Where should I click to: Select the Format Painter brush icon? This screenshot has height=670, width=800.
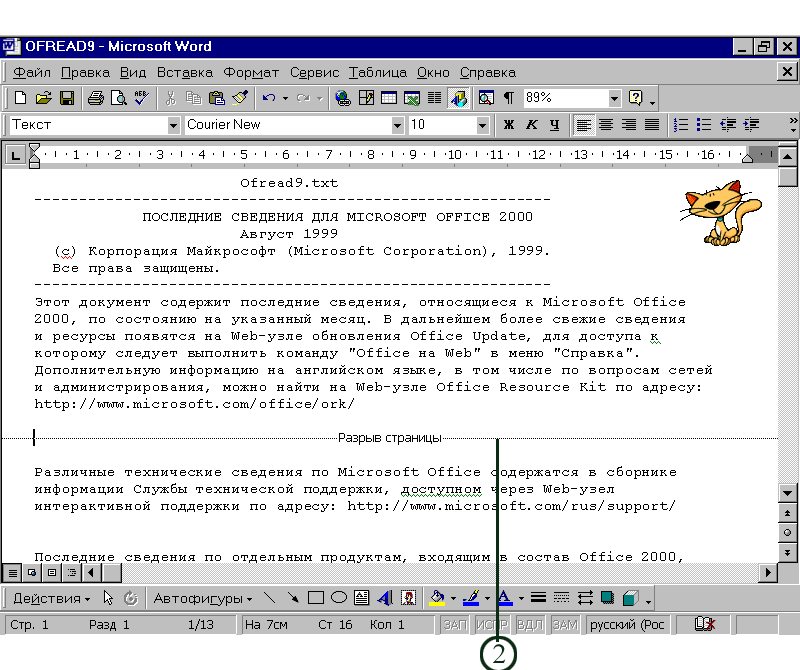click(x=240, y=97)
